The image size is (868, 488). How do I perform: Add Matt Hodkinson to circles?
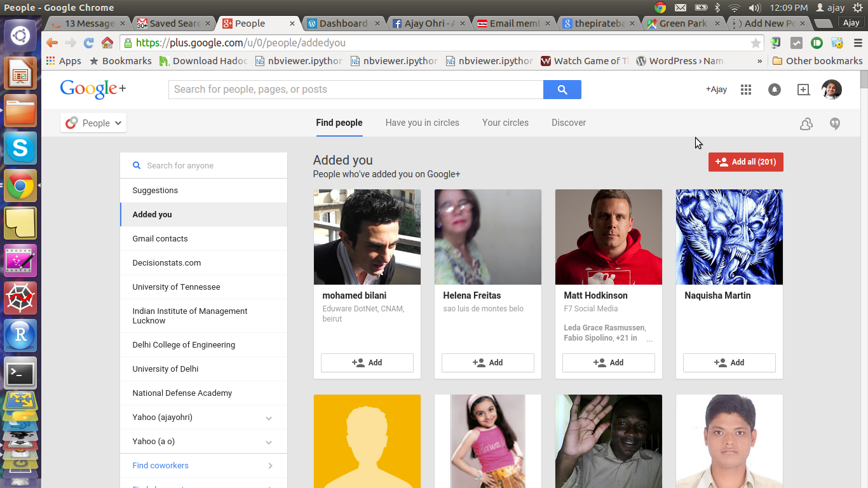tap(608, 363)
